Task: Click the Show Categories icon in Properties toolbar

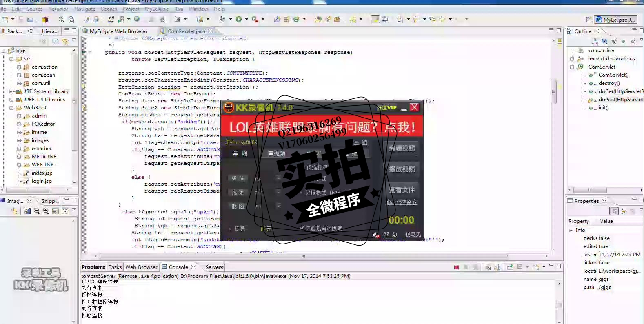Action: 614,211
